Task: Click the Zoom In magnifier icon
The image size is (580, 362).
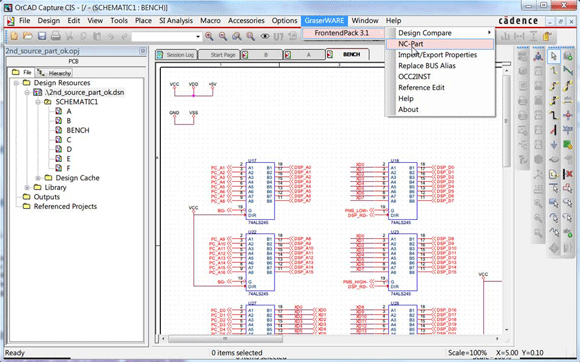Action: [209, 36]
